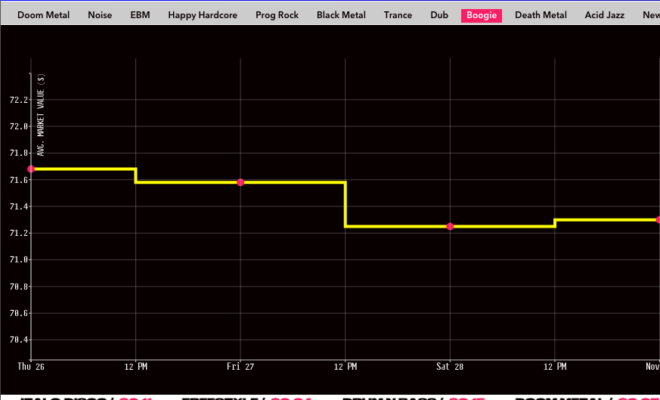Select the Happy Hardcore tab
The image size is (660, 400).
[x=202, y=15]
